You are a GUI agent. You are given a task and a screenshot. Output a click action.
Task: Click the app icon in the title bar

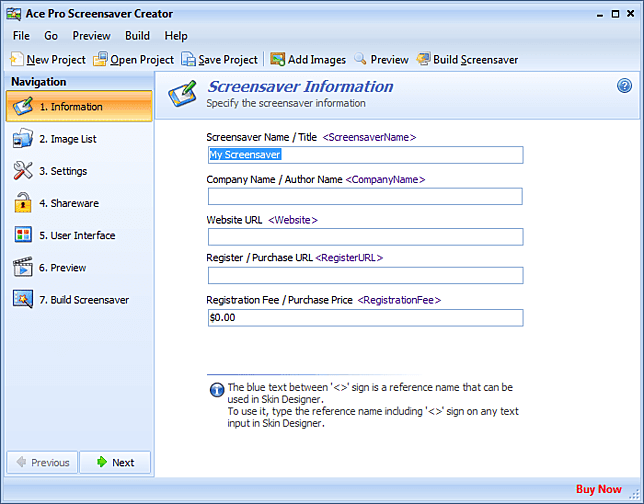(x=14, y=14)
